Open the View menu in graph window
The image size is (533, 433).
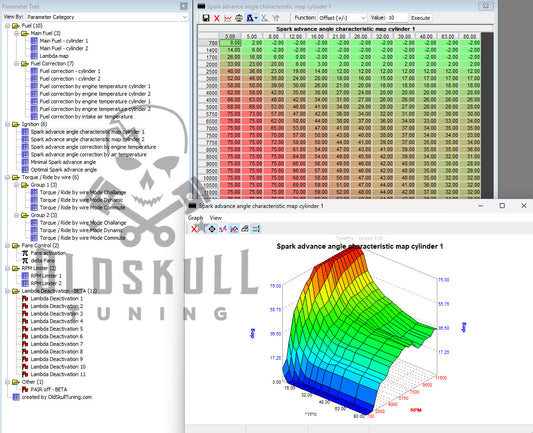click(216, 218)
